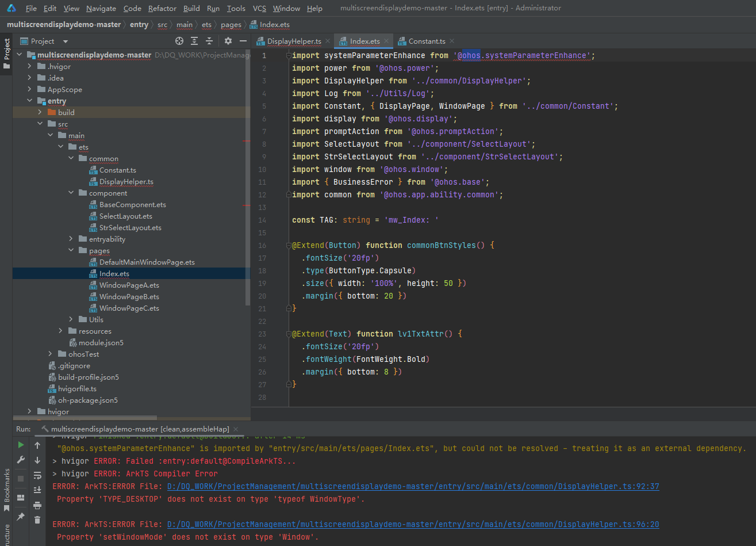Image resolution: width=756 pixels, height=546 pixels.
Task: Click the Index.ets breadcrumb in navigation bar
Action: (x=270, y=25)
